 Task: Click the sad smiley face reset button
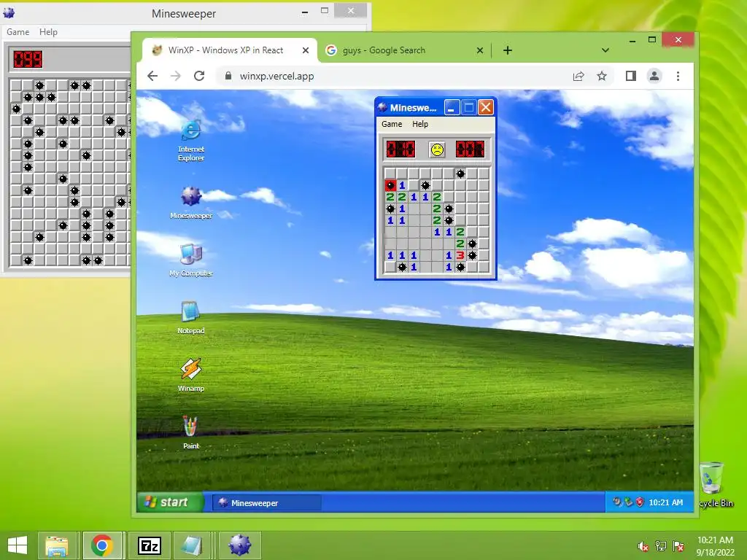437,149
